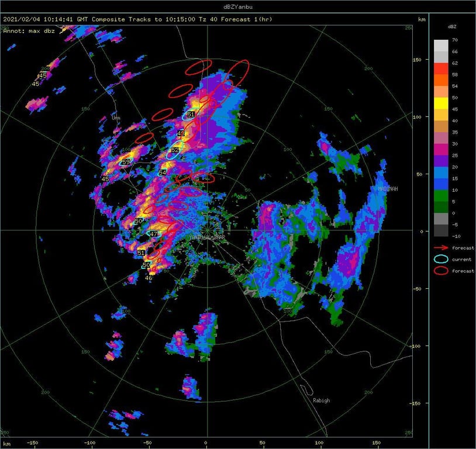Click the storm label 46

click(149, 278)
